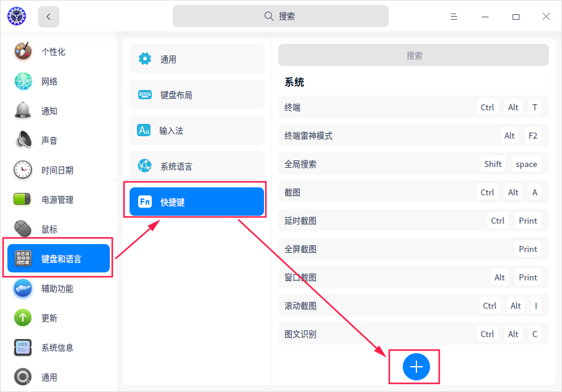This screenshot has width=562, height=392.
Task: Open 通知 (Notifications) bell icon
Action: [22, 110]
